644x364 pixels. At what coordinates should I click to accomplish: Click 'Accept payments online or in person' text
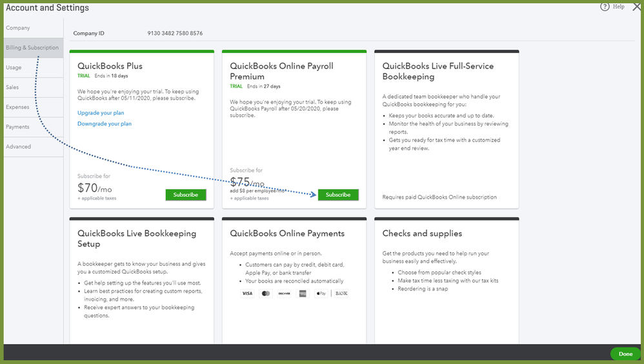coord(276,254)
